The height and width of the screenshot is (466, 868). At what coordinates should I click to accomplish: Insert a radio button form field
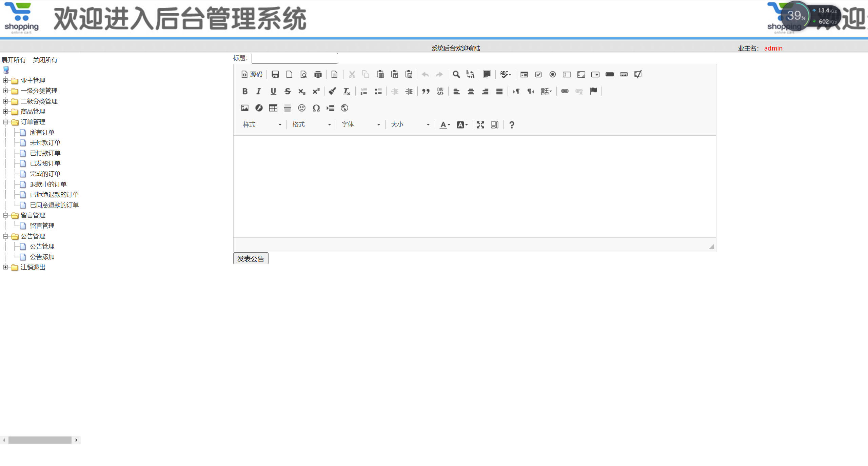(x=552, y=75)
